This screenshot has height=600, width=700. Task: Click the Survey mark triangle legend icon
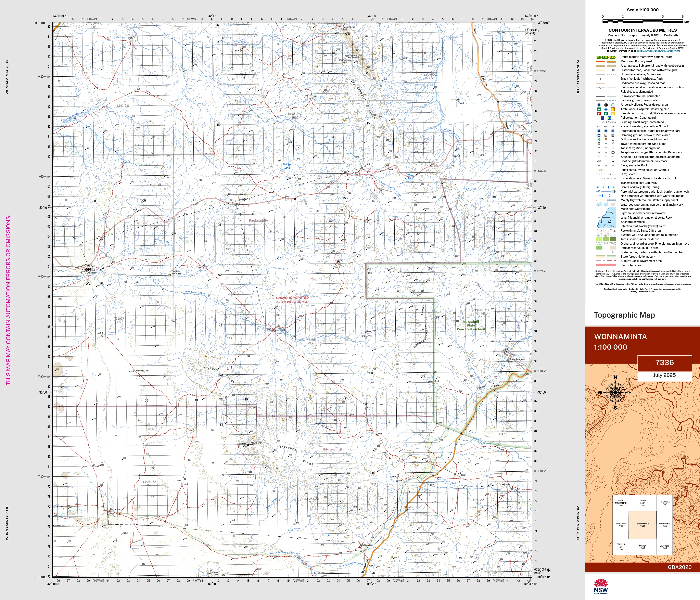pyautogui.click(x=613, y=161)
